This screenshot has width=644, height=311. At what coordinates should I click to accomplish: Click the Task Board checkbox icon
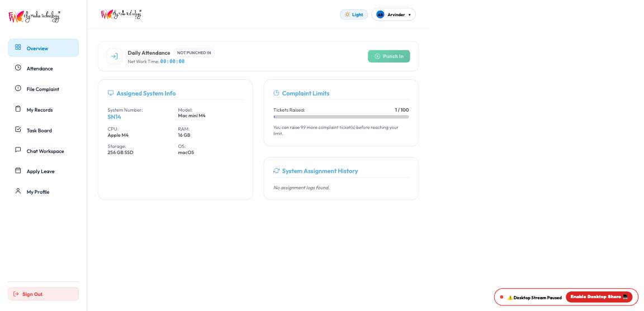tap(18, 130)
